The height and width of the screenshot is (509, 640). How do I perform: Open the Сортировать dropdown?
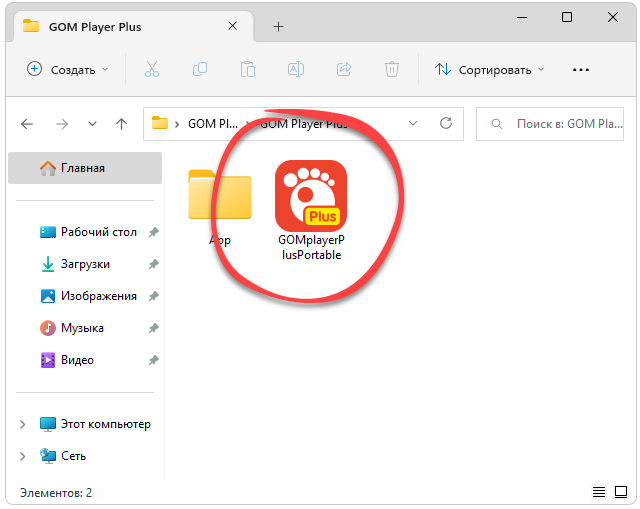pyautogui.click(x=489, y=70)
